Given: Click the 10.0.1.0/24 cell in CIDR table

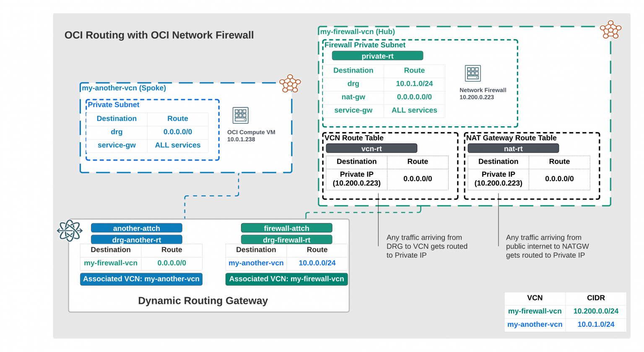Looking at the screenshot, I should click(x=596, y=324).
